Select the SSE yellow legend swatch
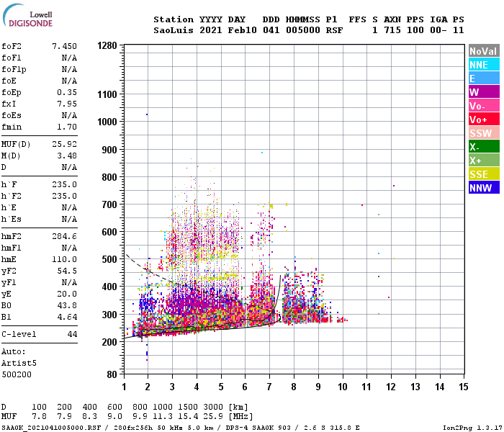Viewport: 504px width, 432px height. pos(484,174)
